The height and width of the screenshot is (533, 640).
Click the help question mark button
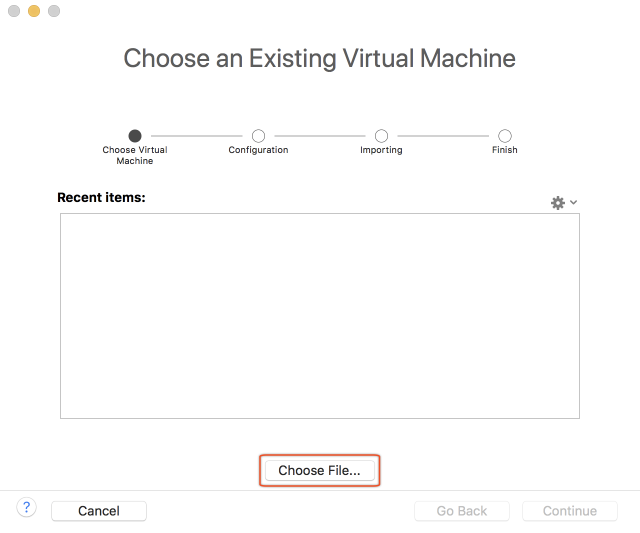pyautogui.click(x=27, y=508)
